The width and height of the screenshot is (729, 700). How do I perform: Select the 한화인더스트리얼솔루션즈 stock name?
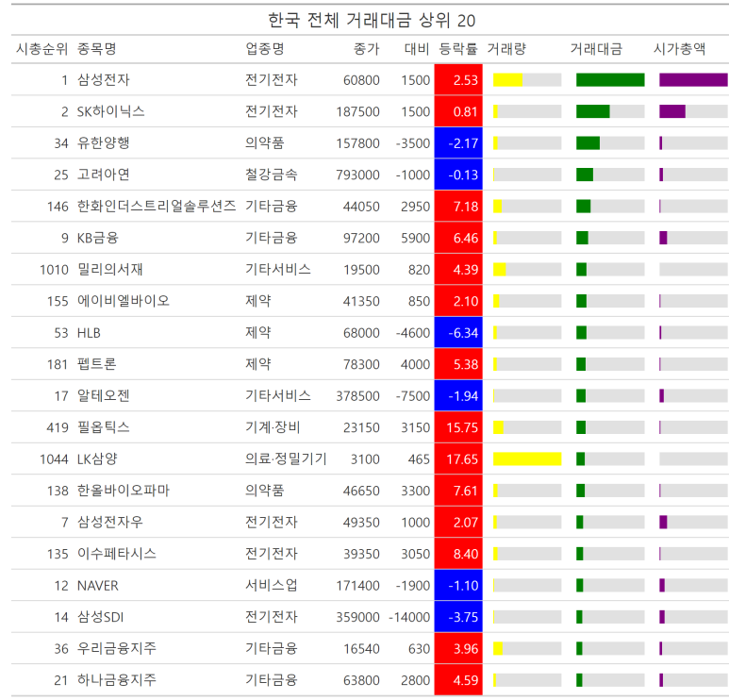(157, 206)
